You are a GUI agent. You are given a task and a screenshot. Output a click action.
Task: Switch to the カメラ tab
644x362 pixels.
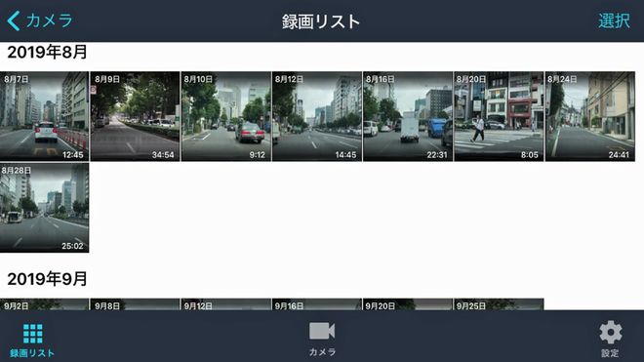tap(322, 339)
